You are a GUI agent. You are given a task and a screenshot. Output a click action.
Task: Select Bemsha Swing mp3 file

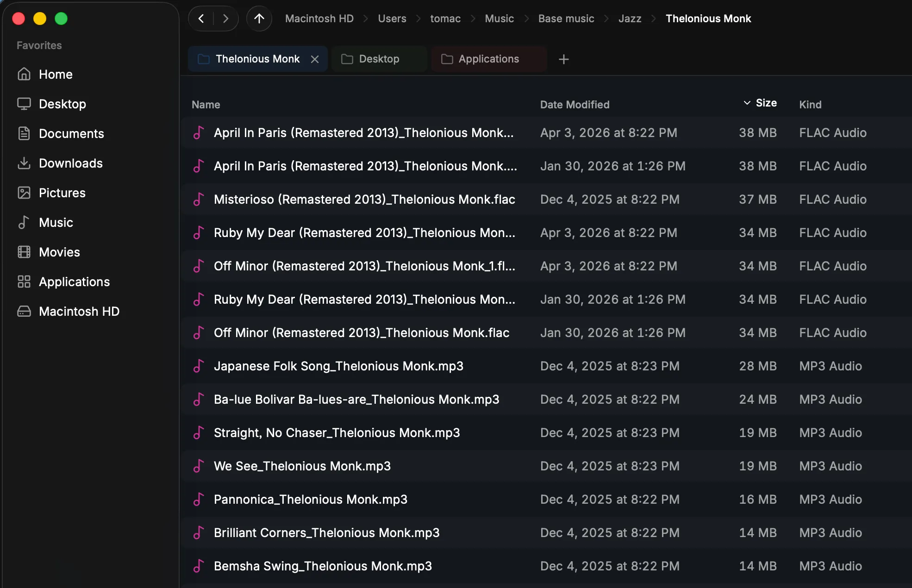pos(546,566)
